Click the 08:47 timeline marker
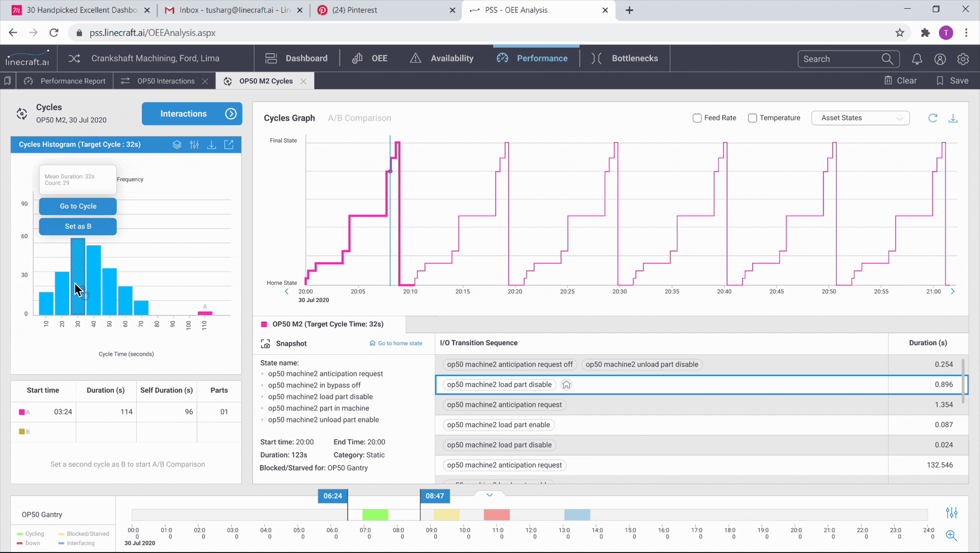This screenshot has width=980, height=553. click(435, 496)
